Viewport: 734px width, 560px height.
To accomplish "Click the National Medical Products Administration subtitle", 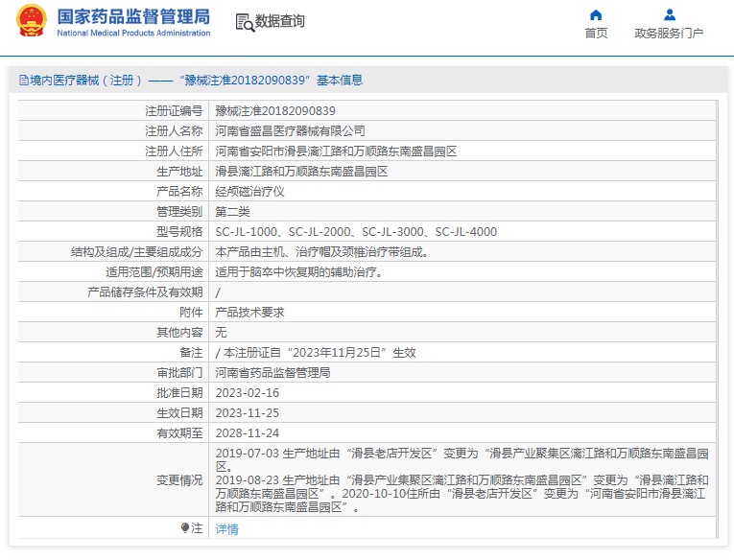I will [133, 33].
